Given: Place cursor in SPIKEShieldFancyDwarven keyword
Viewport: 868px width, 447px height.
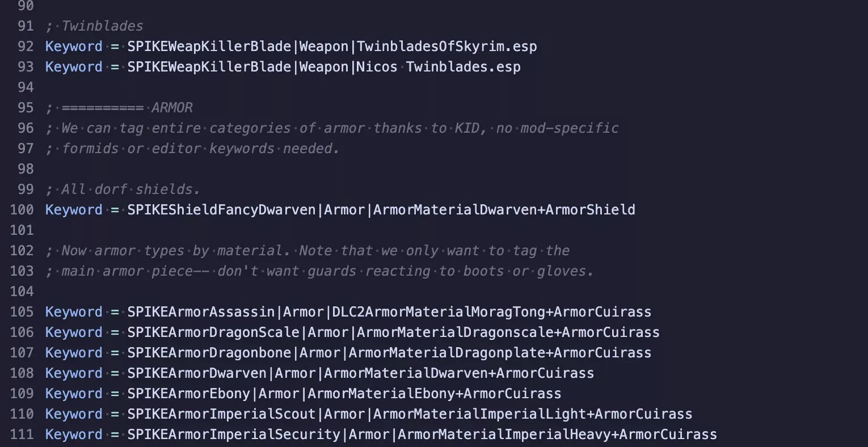Looking at the screenshot, I should (x=221, y=210).
